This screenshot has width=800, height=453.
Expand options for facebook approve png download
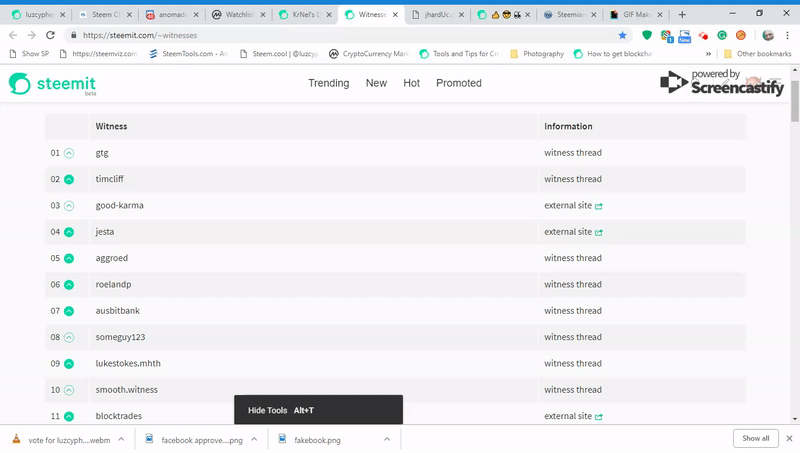coord(254,439)
